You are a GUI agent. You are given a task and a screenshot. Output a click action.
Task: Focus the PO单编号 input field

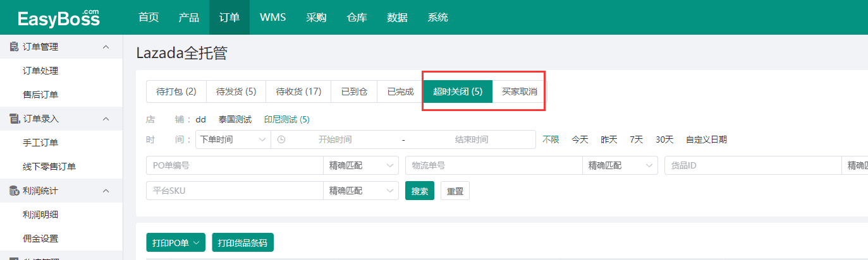click(235, 165)
